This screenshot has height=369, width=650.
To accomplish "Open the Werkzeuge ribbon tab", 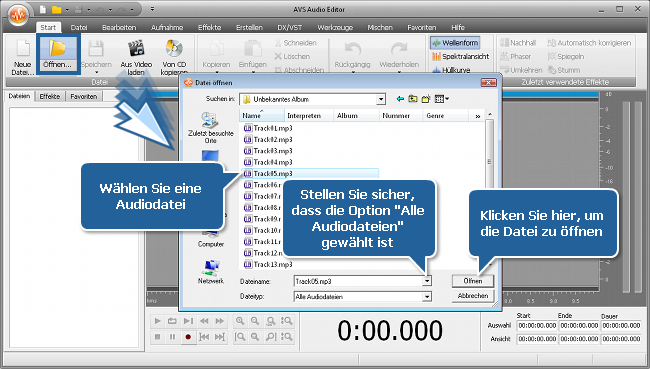I will [x=335, y=27].
